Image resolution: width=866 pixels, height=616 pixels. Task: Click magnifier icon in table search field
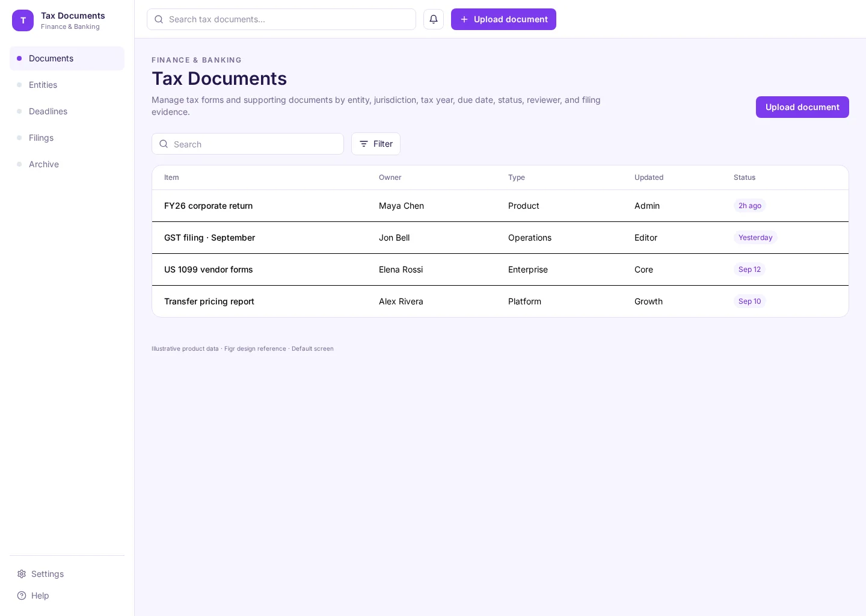click(x=164, y=144)
